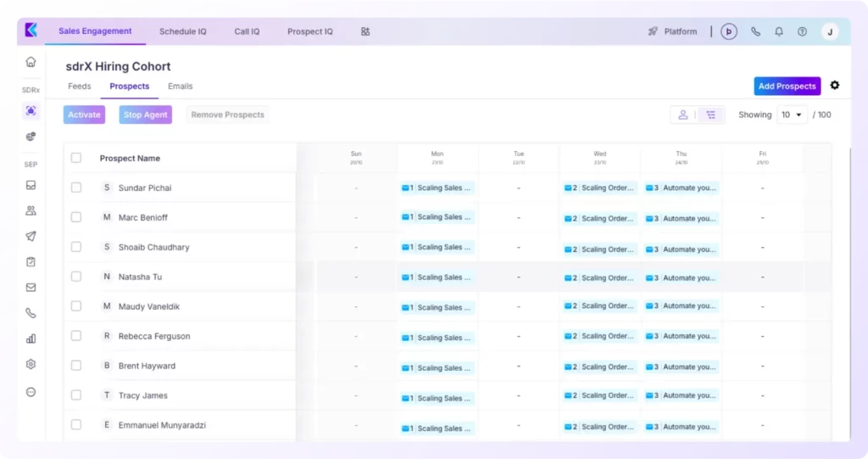Viewport: 868px width, 459px height.
Task: Open Natasha Tu's Thursday Automate you email
Action: click(x=682, y=277)
